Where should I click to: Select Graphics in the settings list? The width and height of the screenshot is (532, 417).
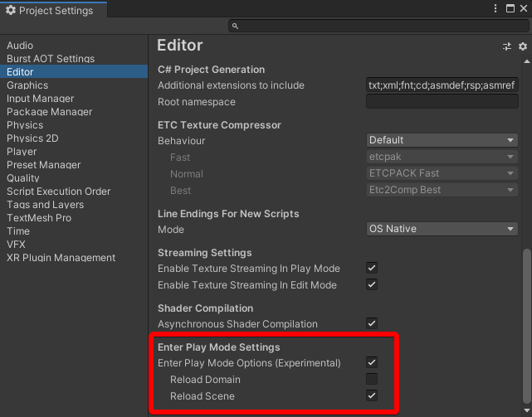[27, 85]
